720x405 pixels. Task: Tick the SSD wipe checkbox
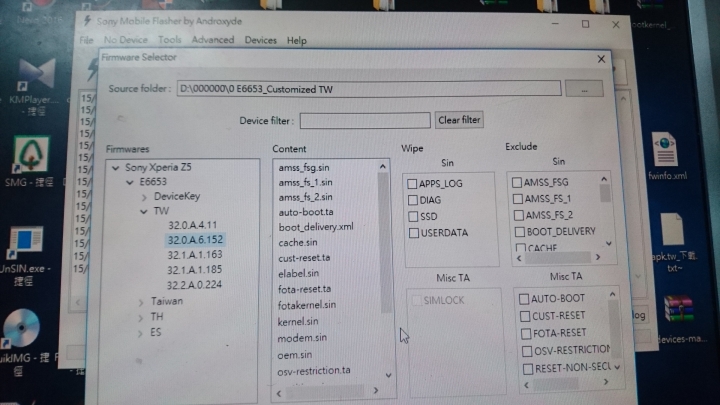pyautogui.click(x=413, y=216)
